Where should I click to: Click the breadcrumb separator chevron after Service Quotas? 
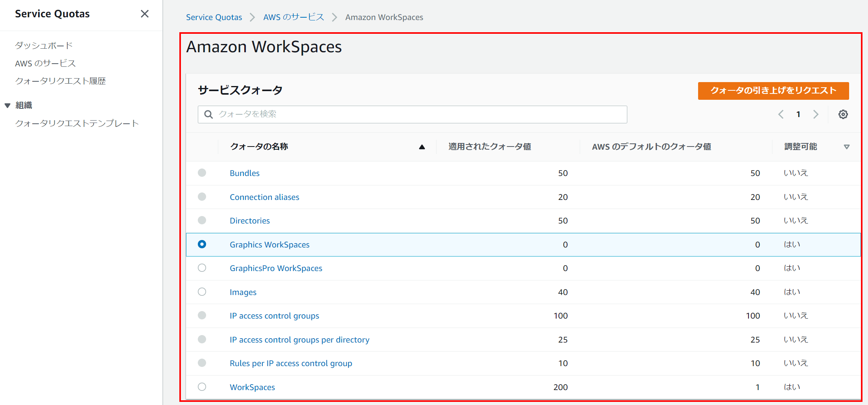point(252,17)
